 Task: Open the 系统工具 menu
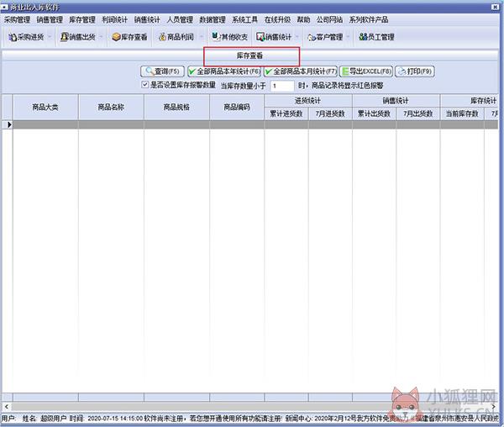point(245,19)
